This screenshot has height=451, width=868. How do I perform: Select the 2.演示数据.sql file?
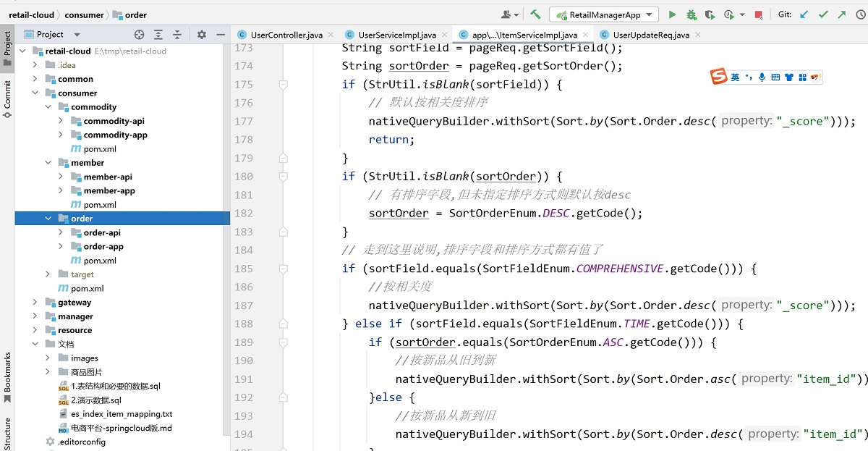coord(96,400)
